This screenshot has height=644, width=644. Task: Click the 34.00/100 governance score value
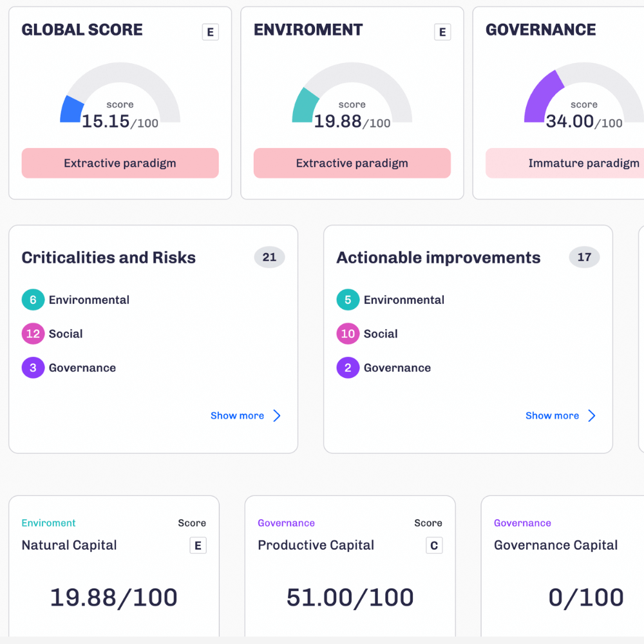[x=584, y=122]
